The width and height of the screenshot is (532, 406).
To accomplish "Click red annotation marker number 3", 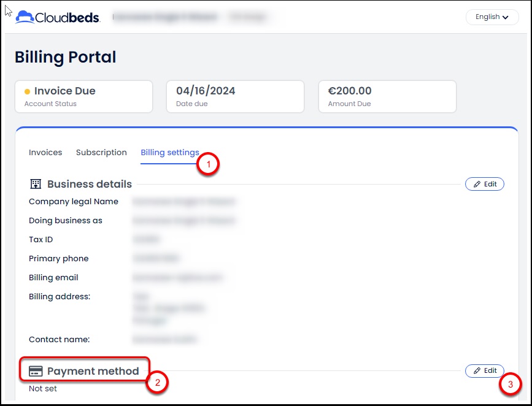I will point(510,385).
